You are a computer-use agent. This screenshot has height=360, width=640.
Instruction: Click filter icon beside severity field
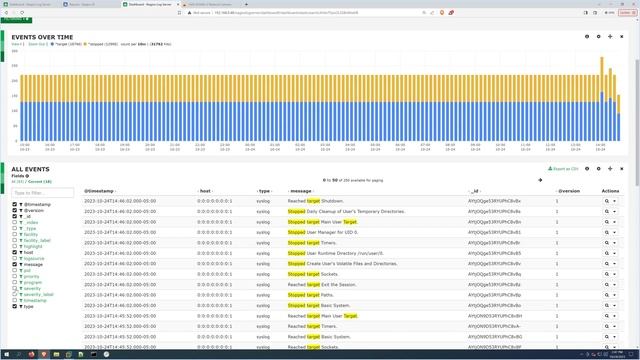pos(21,289)
